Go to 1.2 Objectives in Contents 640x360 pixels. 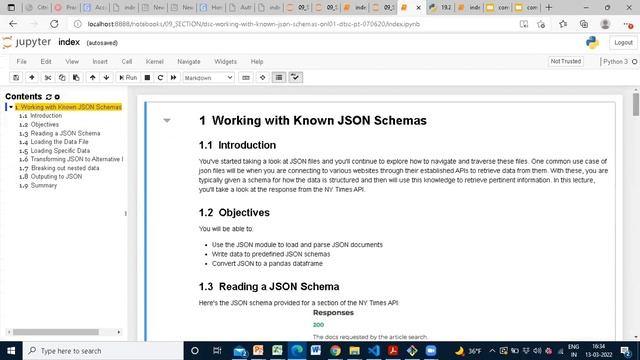(x=44, y=124)
